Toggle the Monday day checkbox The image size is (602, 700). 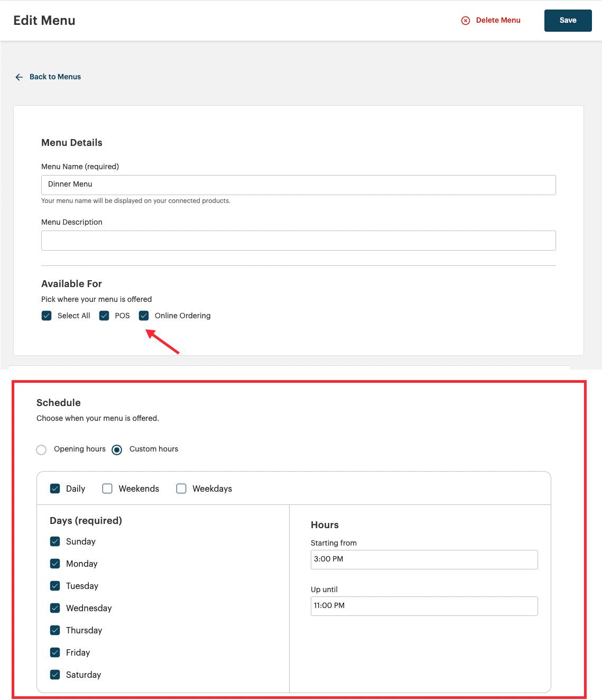[55, 564]
